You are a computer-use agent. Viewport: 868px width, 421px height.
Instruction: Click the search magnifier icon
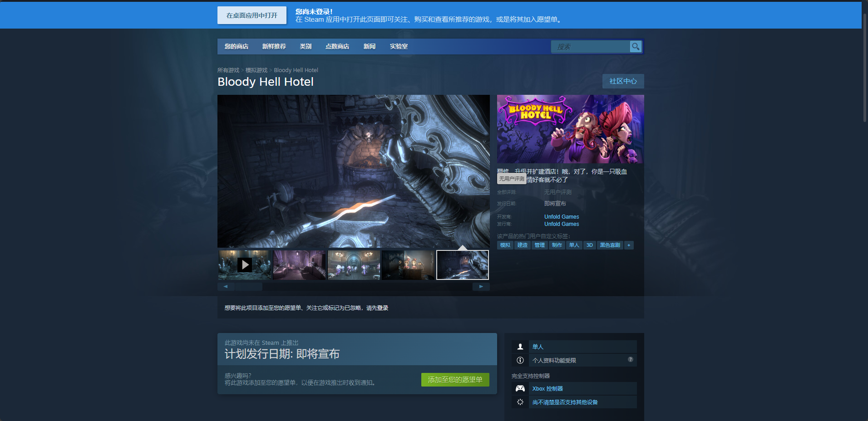636,46
